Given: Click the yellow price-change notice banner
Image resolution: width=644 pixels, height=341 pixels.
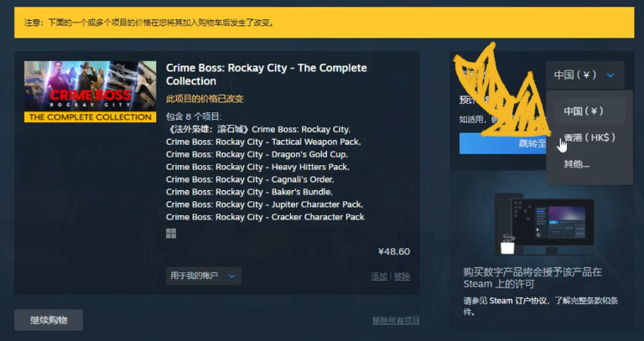Looking at the screenshot, I should [x=324, y=23].
